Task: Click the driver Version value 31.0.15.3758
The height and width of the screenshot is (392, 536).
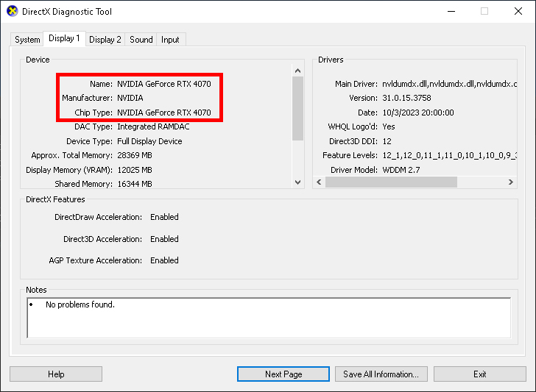Action: pos(406,98)
